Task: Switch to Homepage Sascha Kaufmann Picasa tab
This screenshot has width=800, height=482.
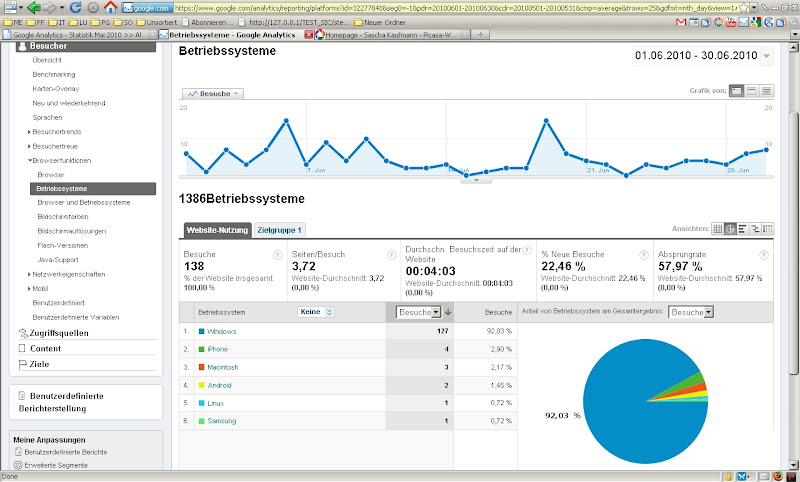Action: click(392, 35)
